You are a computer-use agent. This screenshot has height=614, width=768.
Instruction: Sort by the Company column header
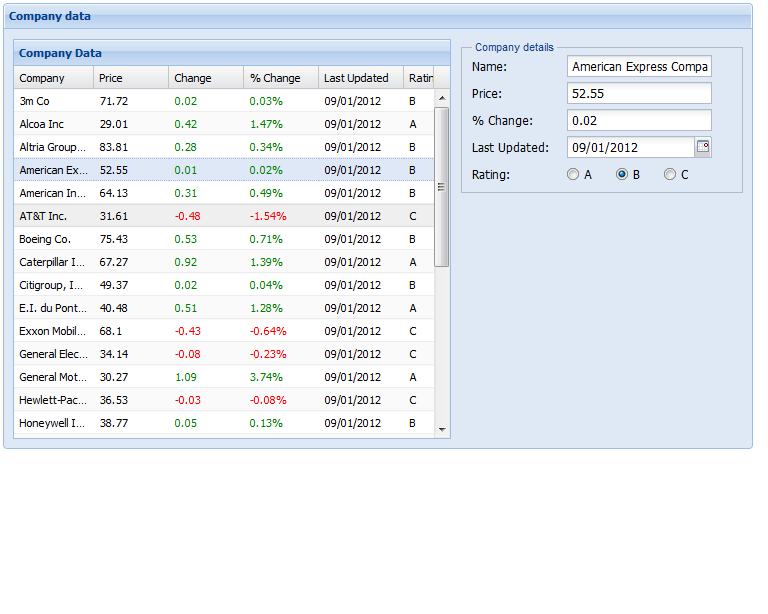[x=54, y=78]
